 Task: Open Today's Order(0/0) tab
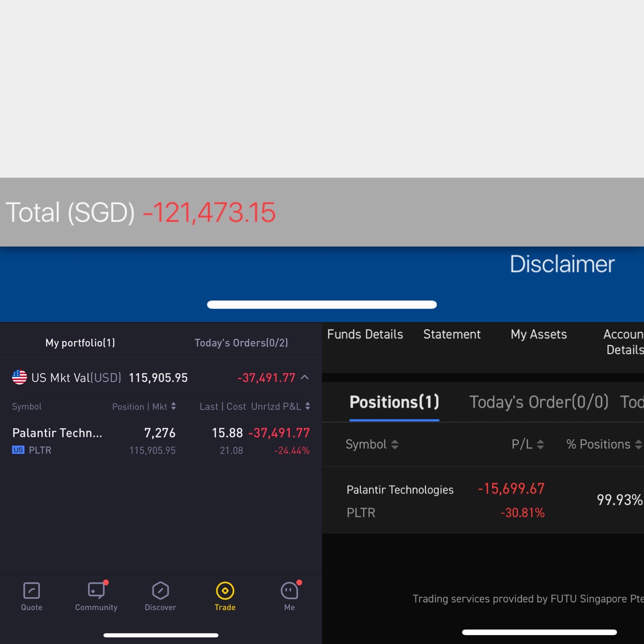point(539,402)
